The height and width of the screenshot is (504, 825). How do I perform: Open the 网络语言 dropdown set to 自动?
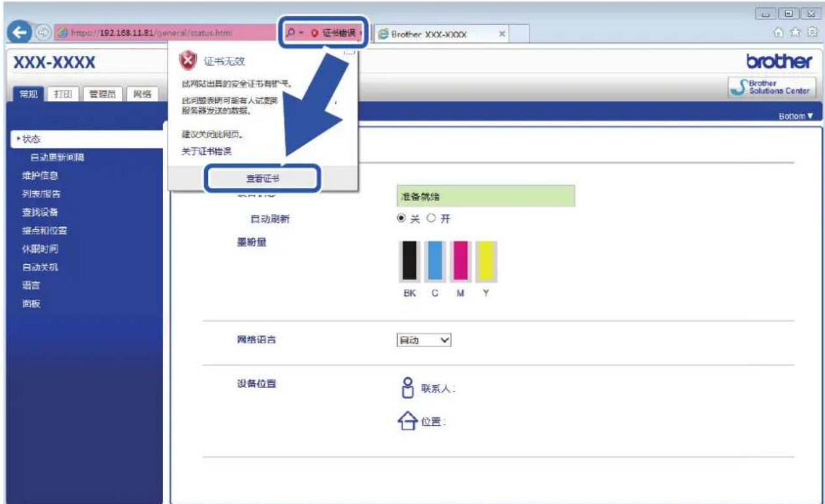424,340
